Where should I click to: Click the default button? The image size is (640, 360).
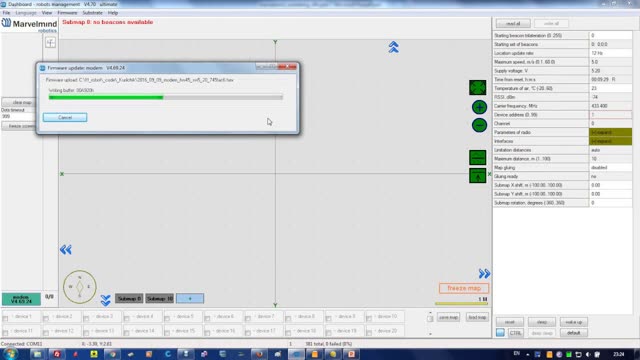tap(573, 333)
